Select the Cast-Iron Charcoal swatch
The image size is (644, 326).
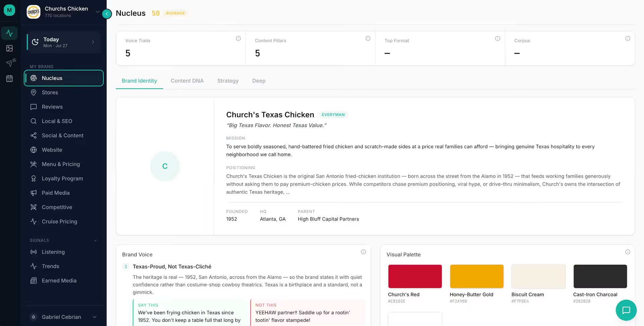[600, 276]
